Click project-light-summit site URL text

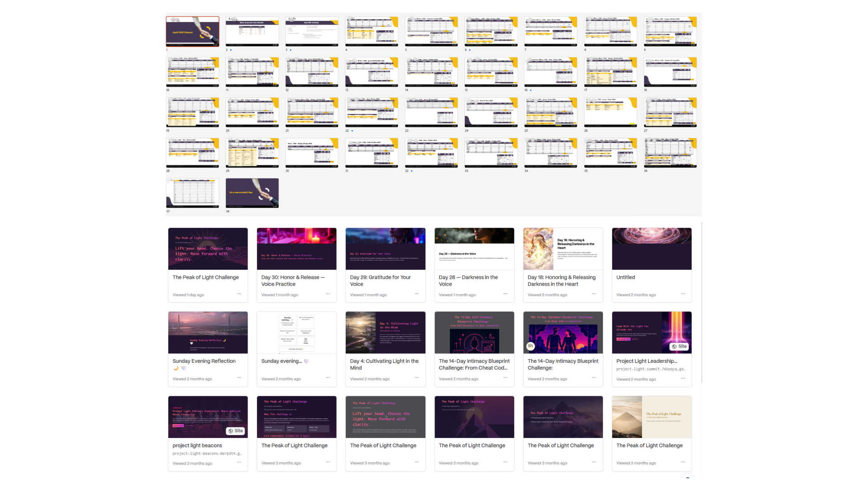[x=650, y=369]
